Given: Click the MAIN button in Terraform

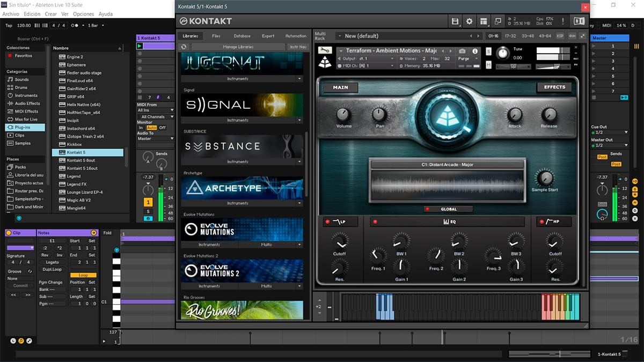Looking at the screenshot, I should click(x=341, y=87).
